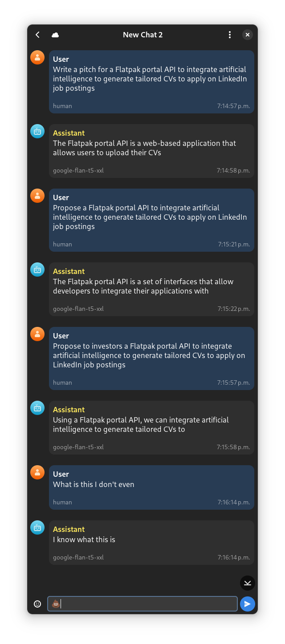
Task: Click the cloud provider icon in the header
Action: tap(55, 35)
